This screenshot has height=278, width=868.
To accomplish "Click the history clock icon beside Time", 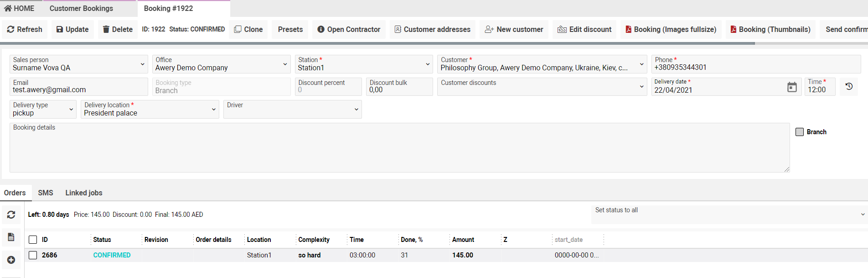I will pos(849,86).
